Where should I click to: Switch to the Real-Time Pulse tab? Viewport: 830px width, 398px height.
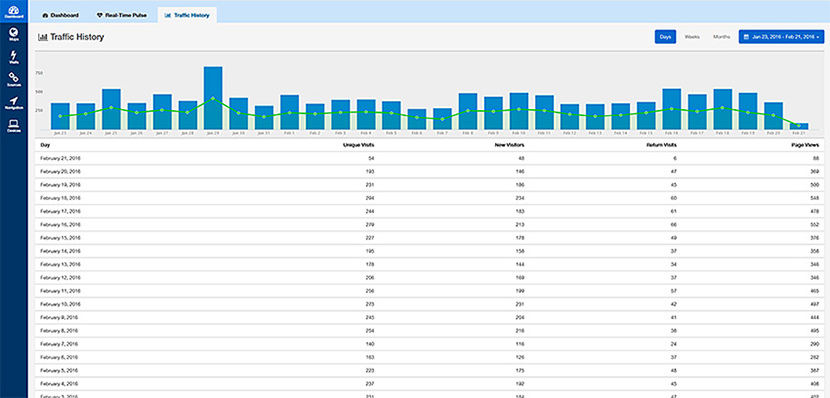[122, 15]
